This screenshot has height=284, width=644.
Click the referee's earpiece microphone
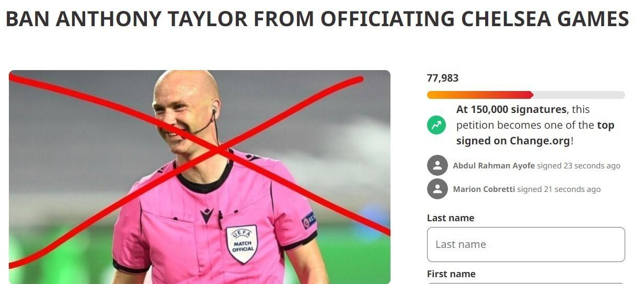coord(213,111)
